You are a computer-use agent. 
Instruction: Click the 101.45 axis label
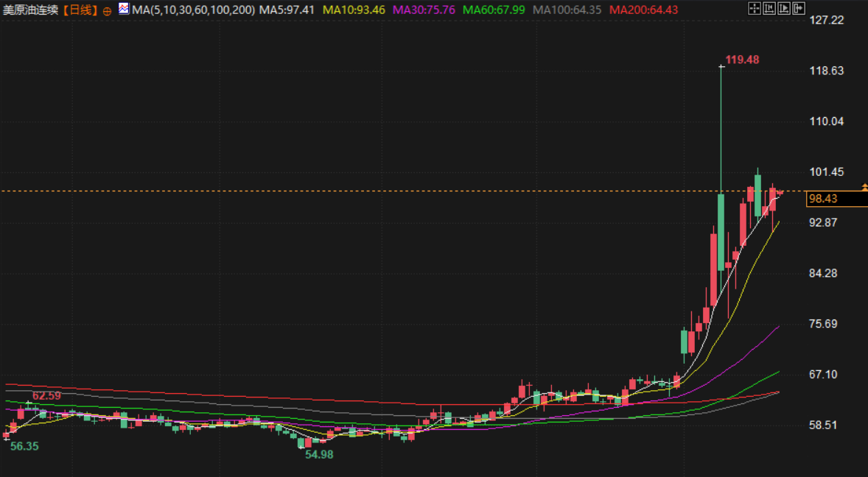tap(827, 172)
